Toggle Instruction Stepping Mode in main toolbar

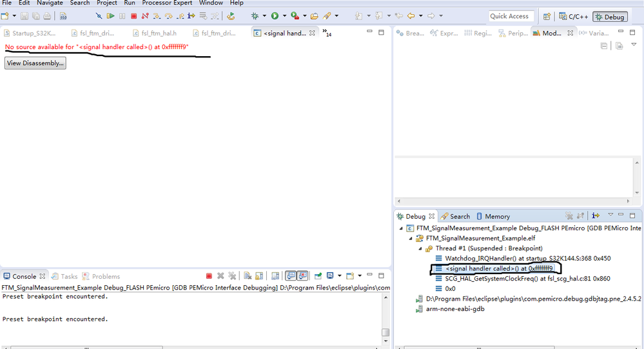[191, 16]
